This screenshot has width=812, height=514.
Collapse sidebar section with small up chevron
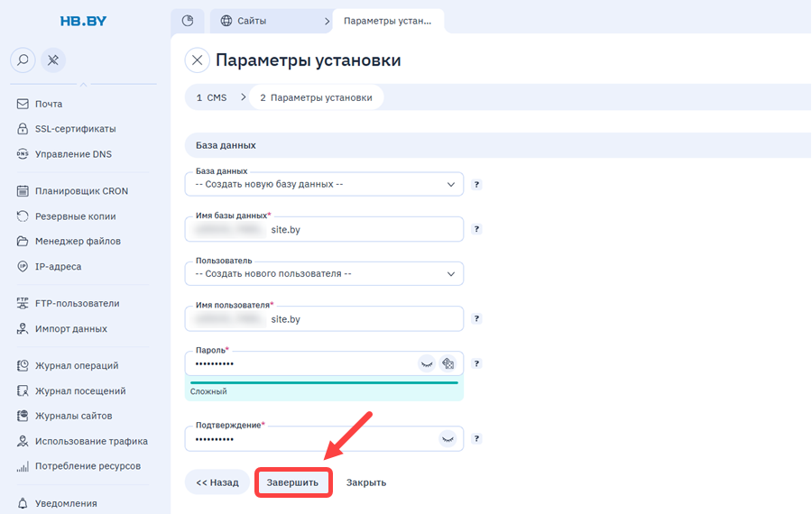tap(83, 83)
